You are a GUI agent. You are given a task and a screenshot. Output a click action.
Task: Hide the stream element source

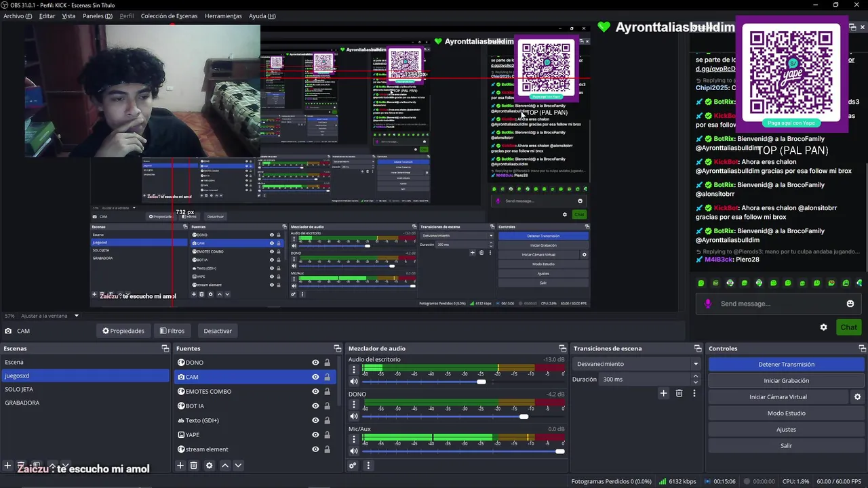(315, 449)
